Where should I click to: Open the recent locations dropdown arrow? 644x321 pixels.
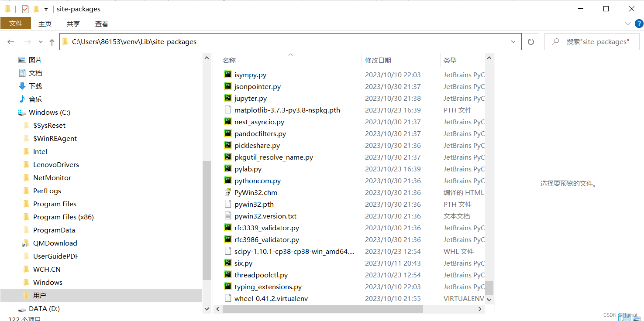pyautogui.click(x=41, y=42)
